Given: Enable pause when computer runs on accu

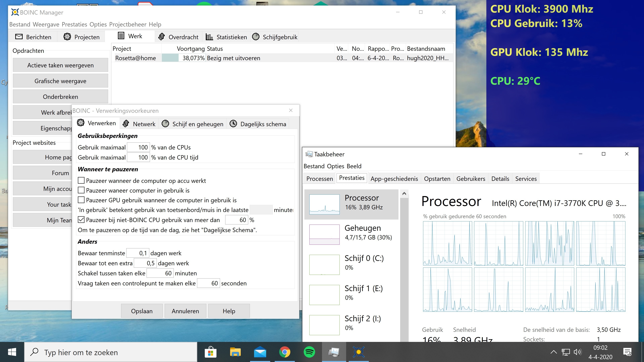Looking at the screenshot, I should [x=81, y=180].
